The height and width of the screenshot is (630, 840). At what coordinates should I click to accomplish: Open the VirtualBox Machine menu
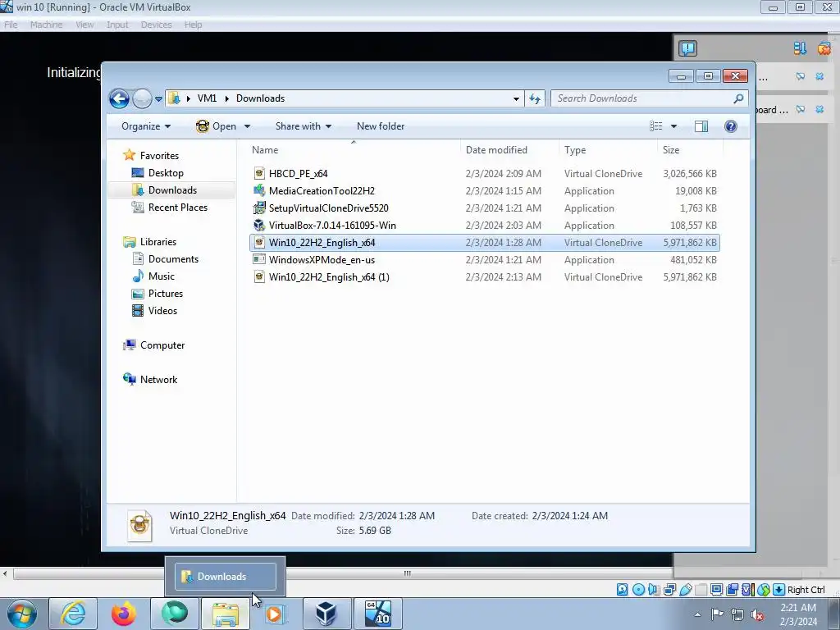click(46, 25)
